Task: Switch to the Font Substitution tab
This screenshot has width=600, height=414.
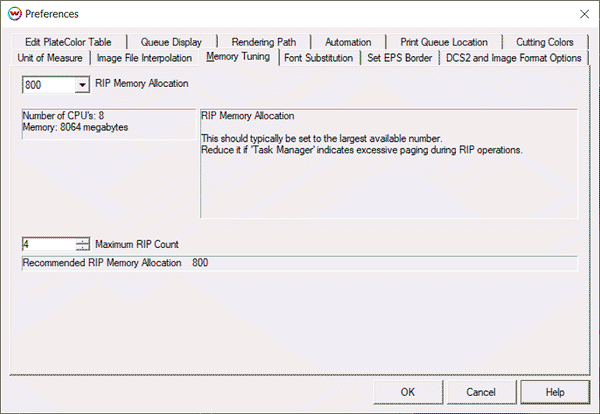Action: [318, 58]
